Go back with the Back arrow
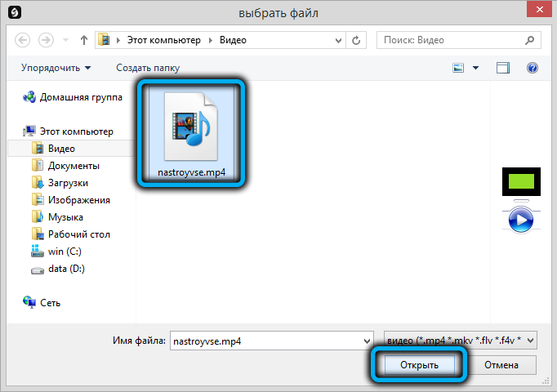 tap(22, 40)
